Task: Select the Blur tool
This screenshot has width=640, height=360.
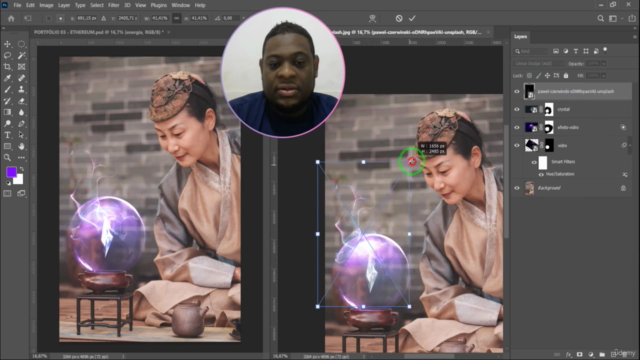Action: pyautogui.click(x=21, y=112)
